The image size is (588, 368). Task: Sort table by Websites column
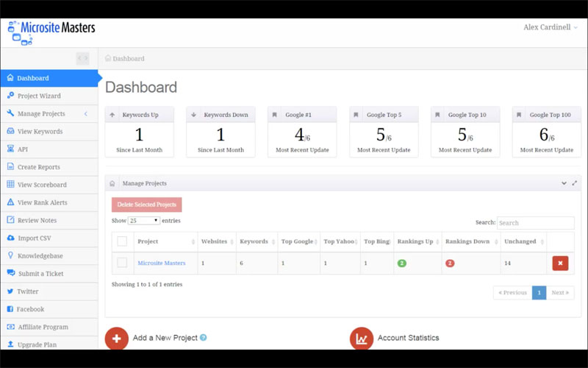217,241
